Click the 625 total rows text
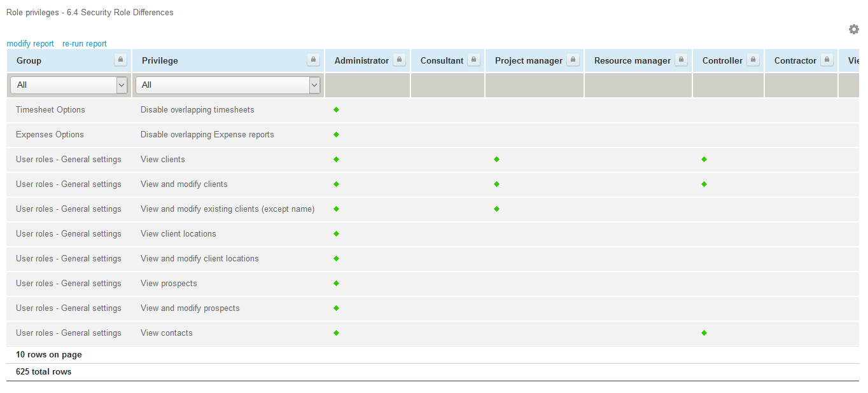Viewport: 868px width, 393px height. pos(44,371)
